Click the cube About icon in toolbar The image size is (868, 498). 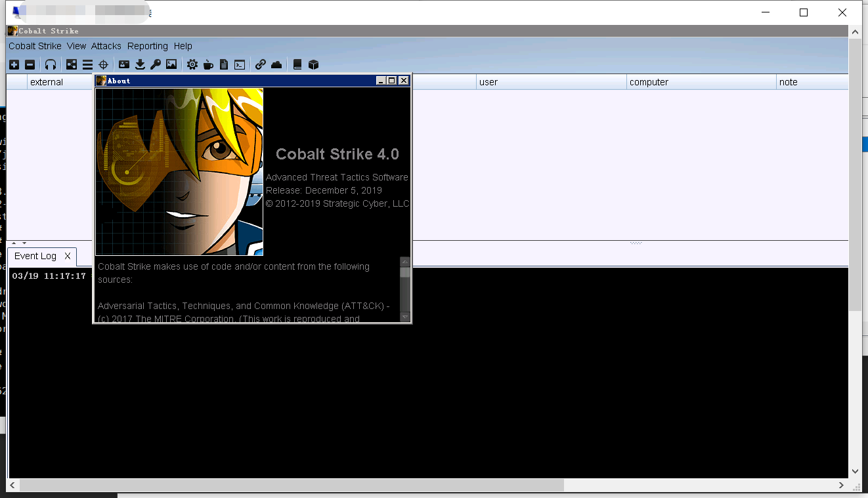point(313,64)
